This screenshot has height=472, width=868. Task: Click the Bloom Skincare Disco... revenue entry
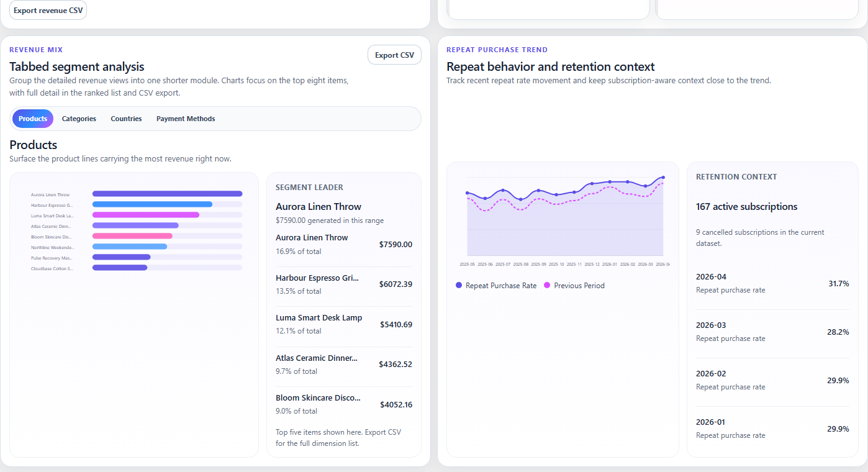[343, 404]
